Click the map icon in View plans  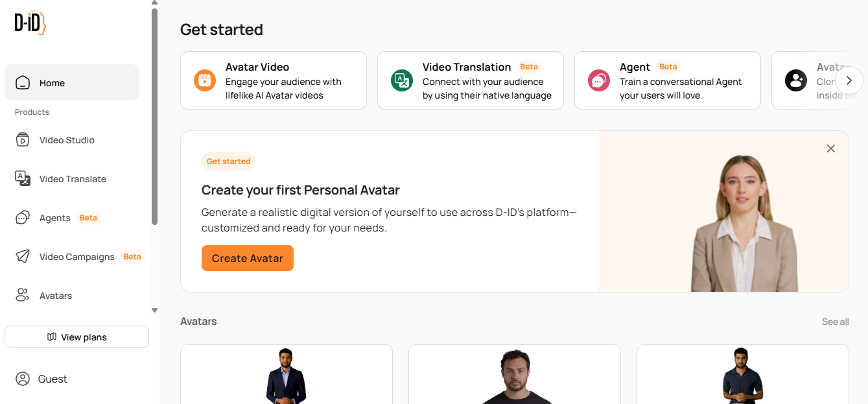tap(52, 337)
